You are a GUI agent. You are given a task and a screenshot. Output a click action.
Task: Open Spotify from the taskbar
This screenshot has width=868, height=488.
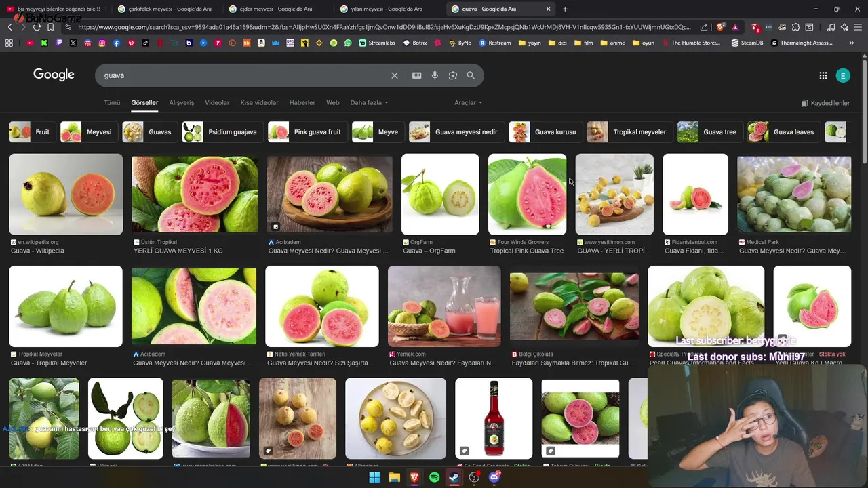434,478
